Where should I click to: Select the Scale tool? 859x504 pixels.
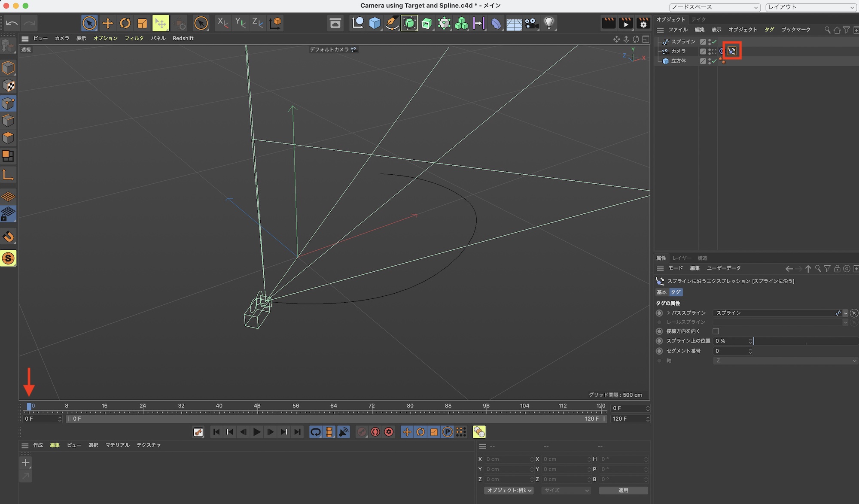142,23
